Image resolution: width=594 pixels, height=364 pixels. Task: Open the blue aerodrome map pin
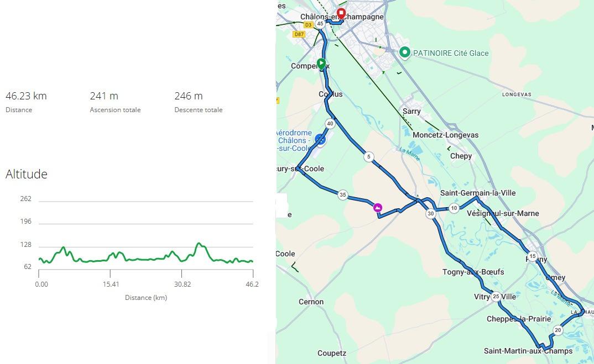pos(320,139)
